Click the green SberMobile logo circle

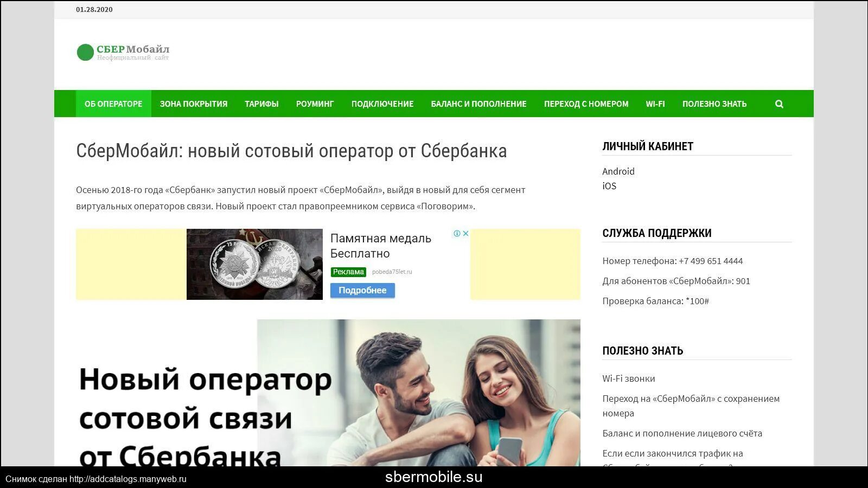click(x=85, y=53)
